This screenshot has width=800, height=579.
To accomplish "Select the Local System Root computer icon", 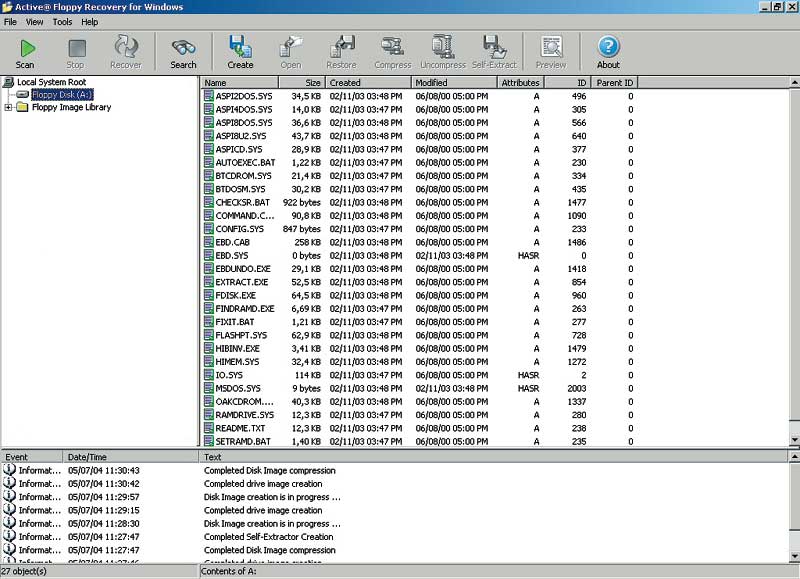I will [8, 82].
